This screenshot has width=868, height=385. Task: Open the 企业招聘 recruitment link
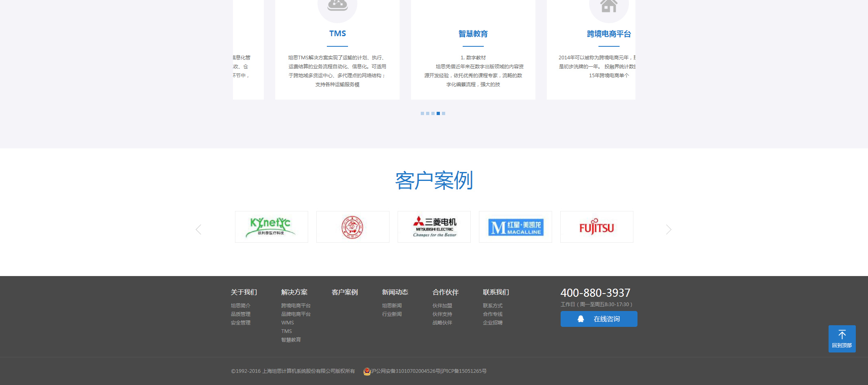(x=492, y=323)
